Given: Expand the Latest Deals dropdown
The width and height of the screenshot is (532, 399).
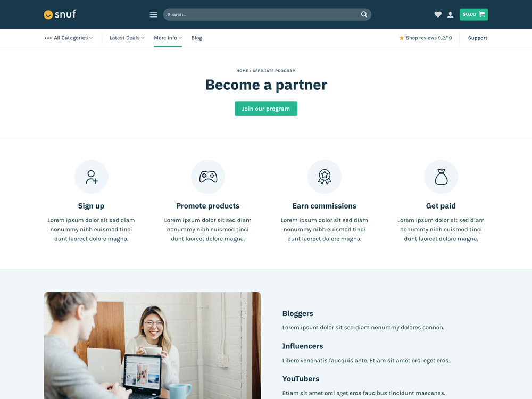Looking at the screenshot, I should pyautogui.click(x=127, y=38).
